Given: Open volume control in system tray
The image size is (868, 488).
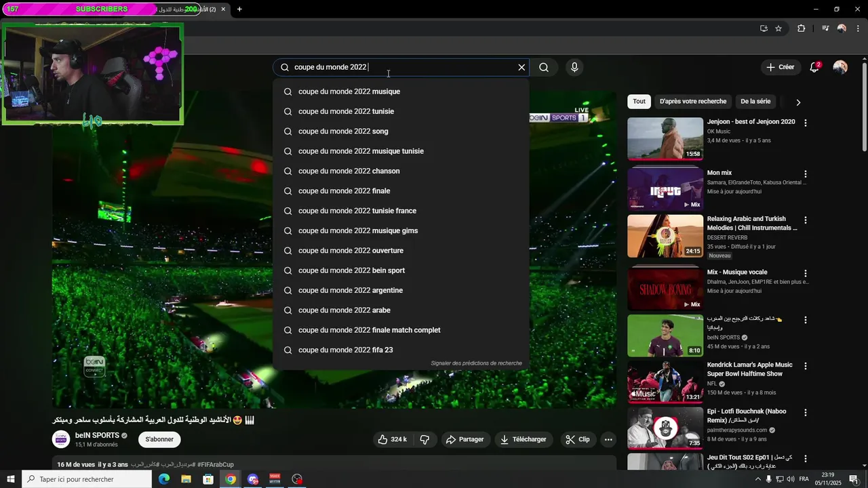Looking at the screenshot, I should coord(791,479).
